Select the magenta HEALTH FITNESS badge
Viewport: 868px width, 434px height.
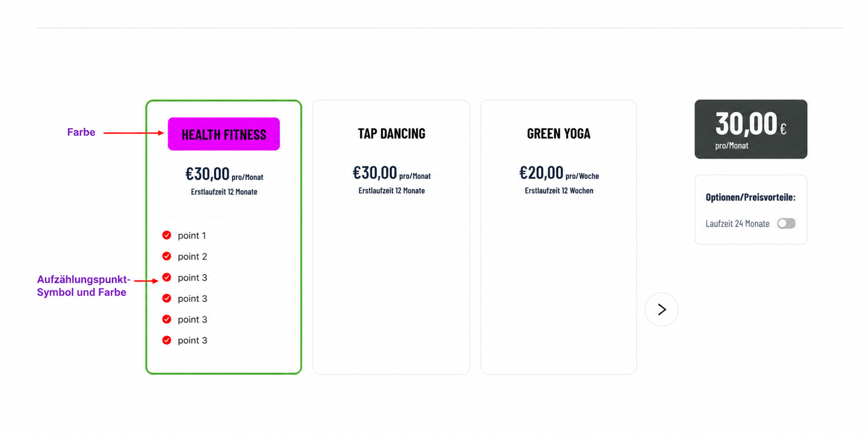click(224, 134)
